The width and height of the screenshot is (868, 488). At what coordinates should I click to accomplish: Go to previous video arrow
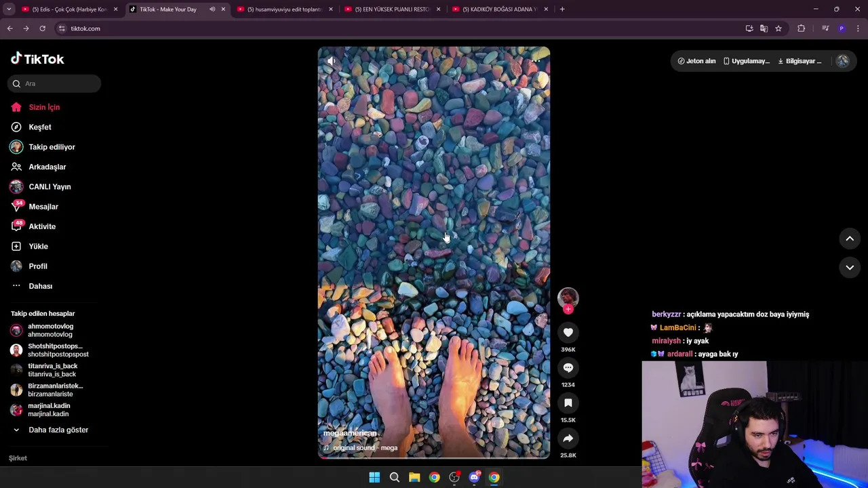[850, 239]
